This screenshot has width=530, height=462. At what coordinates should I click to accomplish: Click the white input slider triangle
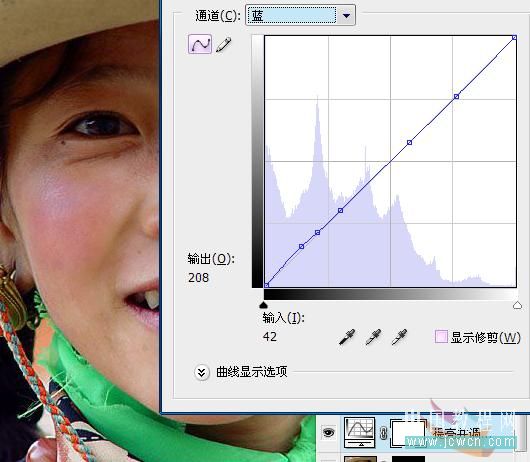point(517,305)
